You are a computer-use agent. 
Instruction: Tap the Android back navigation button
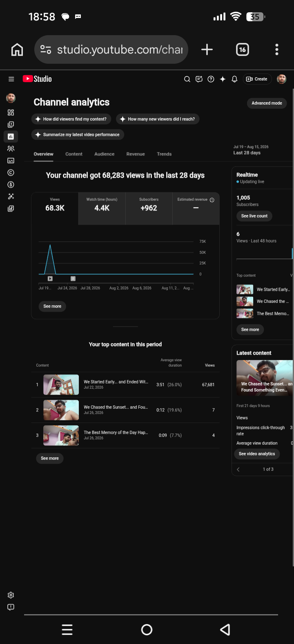[225, 630]
